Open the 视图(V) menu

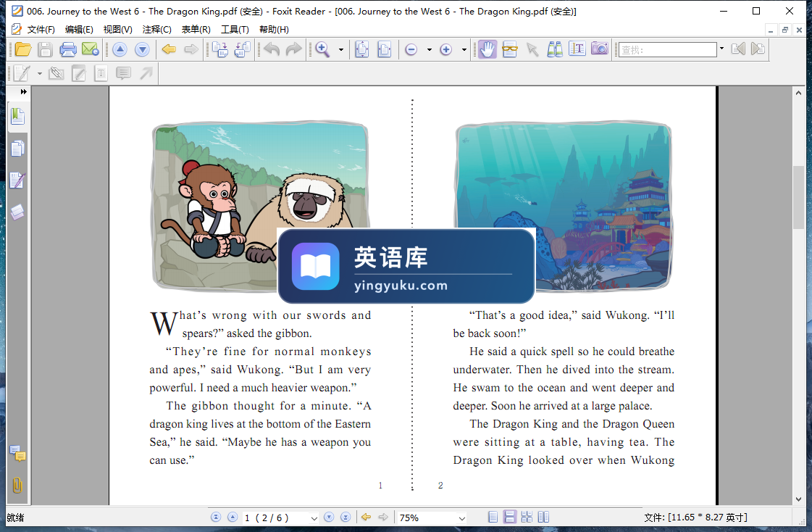coord(117,30)
